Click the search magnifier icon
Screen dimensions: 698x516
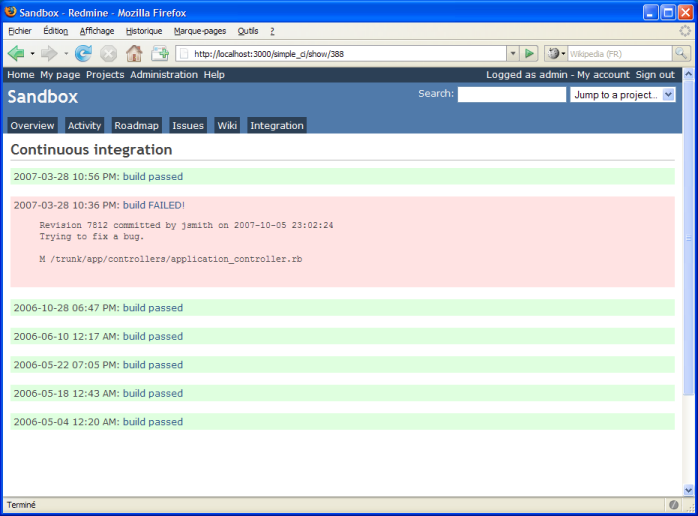click(x=684, y=54)
